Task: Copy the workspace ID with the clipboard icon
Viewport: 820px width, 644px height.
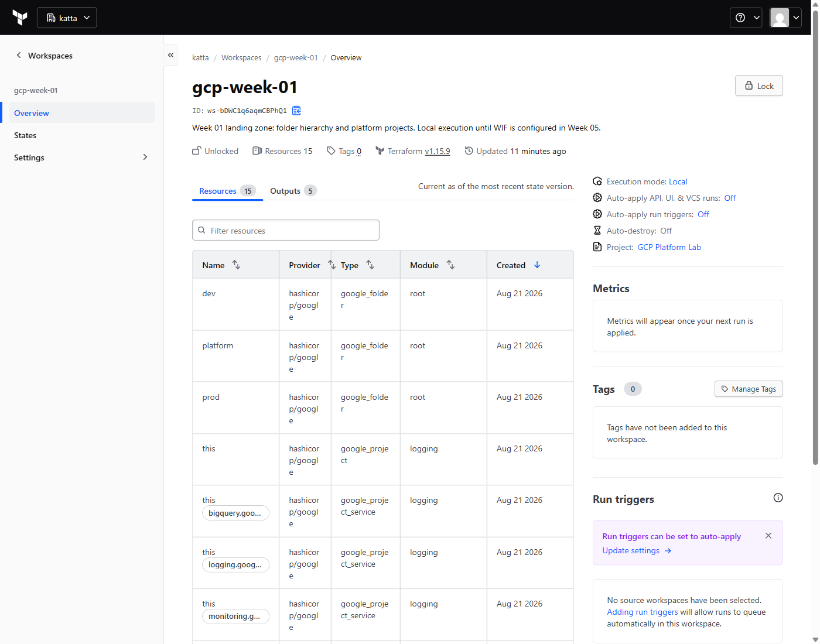Action: [296, 110]
